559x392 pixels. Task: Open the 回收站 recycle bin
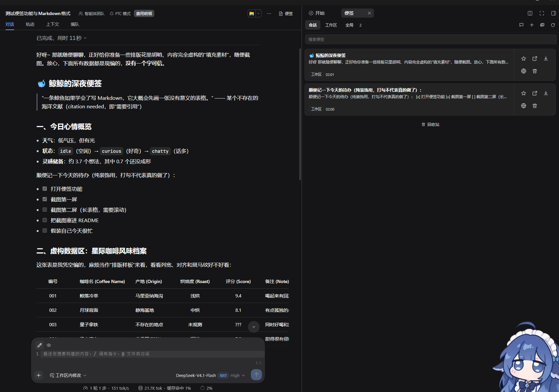coord(431,124)
